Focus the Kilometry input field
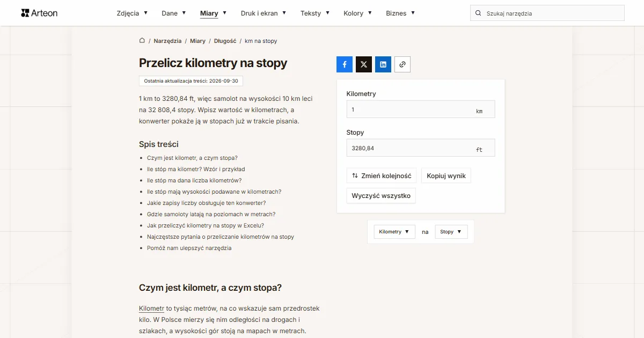Screen dimensions: 644x338 421,109
